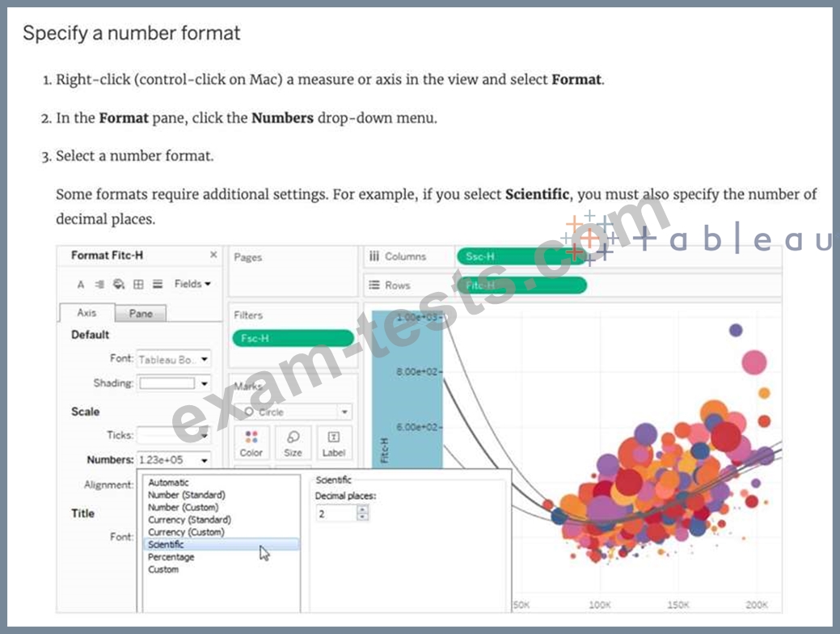This screenshot has height=634, width=840.
Task: Click the Decimal places input field
Action: coord(336,514)
